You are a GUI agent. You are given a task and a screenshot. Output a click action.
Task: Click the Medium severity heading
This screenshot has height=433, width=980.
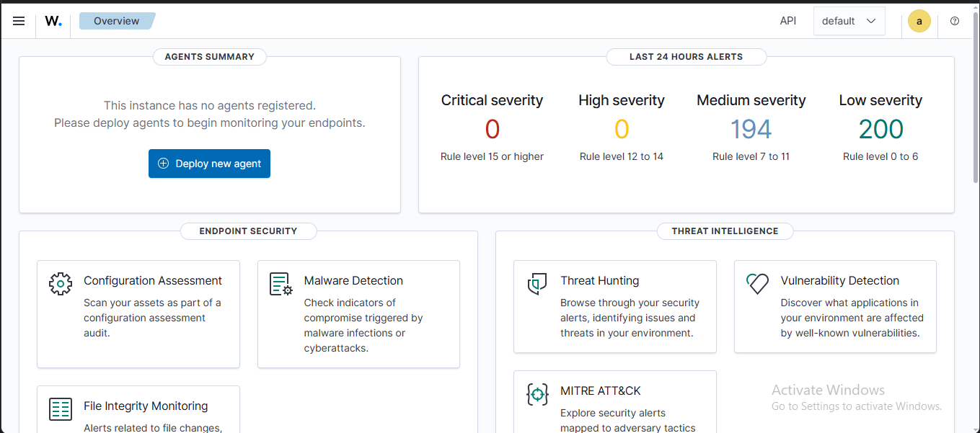(x=751, y=100)
